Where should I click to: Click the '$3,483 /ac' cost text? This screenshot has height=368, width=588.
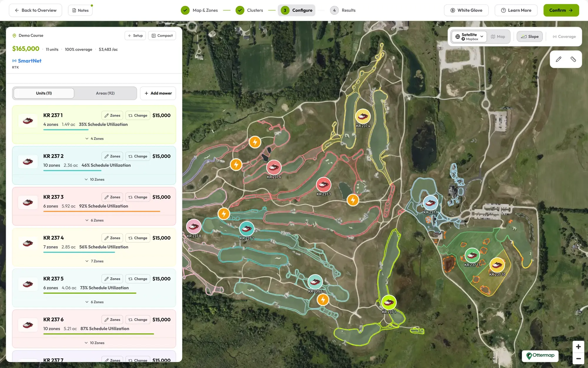coord(108,49)
